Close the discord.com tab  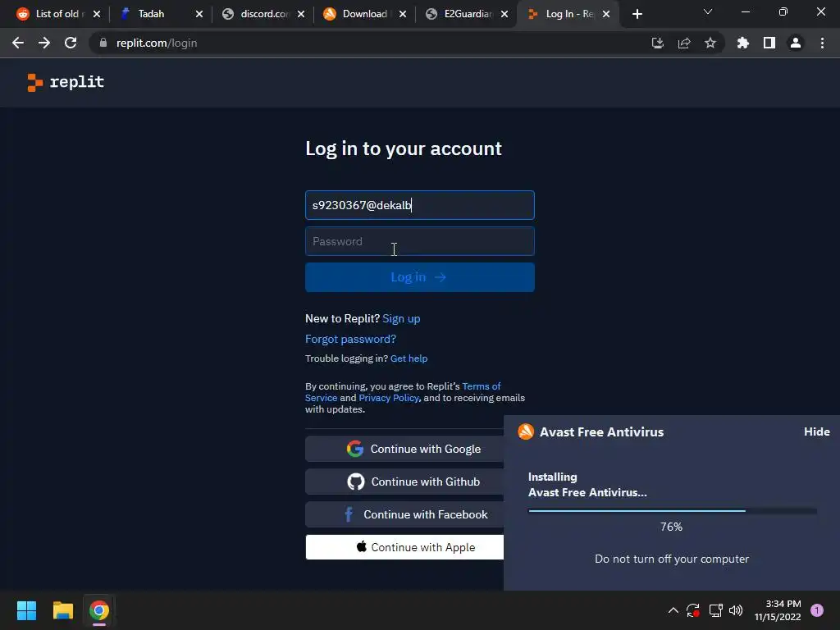click(301, 15)
